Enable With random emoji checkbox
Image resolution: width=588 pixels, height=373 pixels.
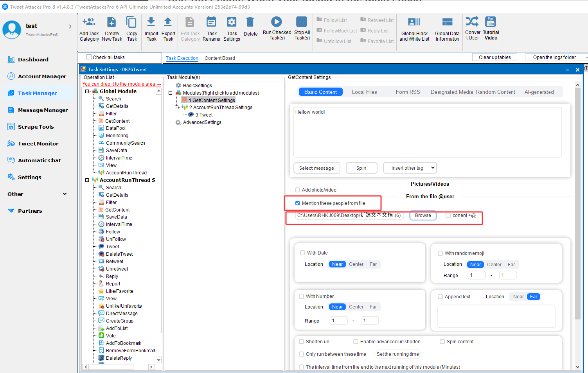(x=441, y=253)
